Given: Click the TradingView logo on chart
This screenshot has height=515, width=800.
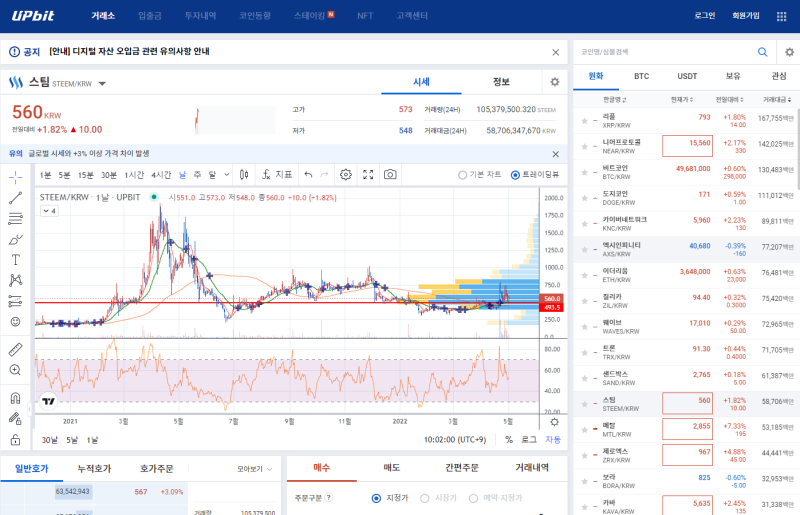Looking at the screenshot, I should (x=48, y=401).
